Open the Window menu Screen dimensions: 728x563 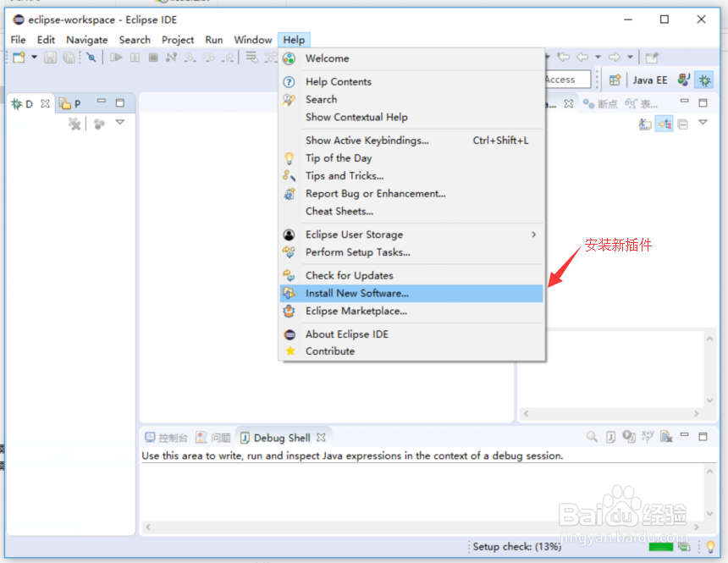(253, 40)
